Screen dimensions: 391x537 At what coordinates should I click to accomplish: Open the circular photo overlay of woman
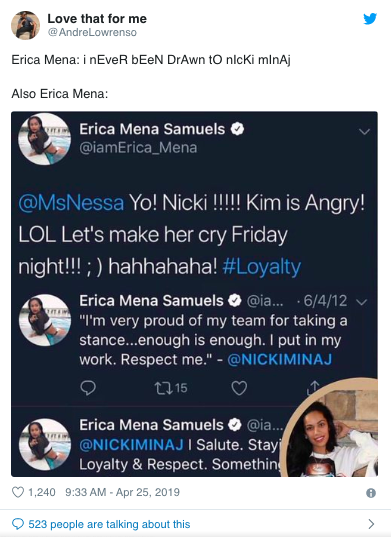click(x=329, y=428)
